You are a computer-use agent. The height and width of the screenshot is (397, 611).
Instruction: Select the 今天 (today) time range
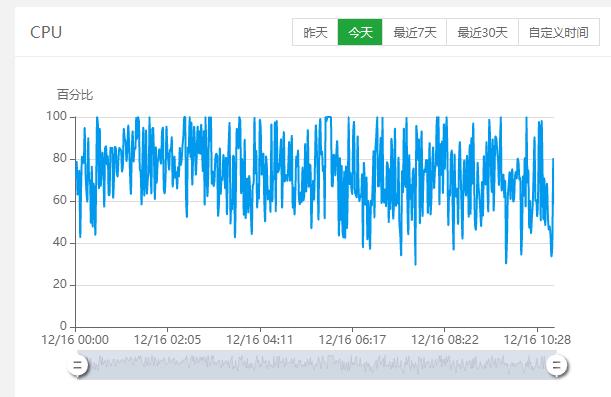[x=360, y=32]
